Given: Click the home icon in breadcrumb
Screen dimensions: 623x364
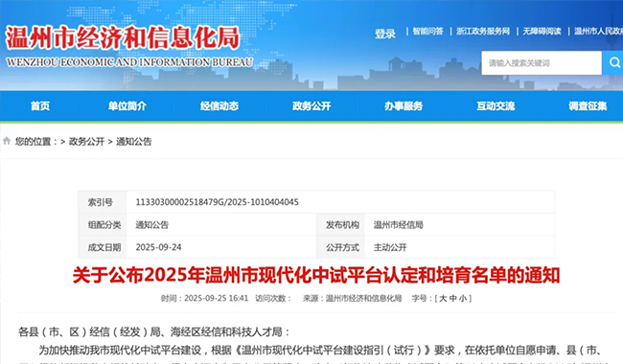Looking at the screenshot, I should point(7,141).
